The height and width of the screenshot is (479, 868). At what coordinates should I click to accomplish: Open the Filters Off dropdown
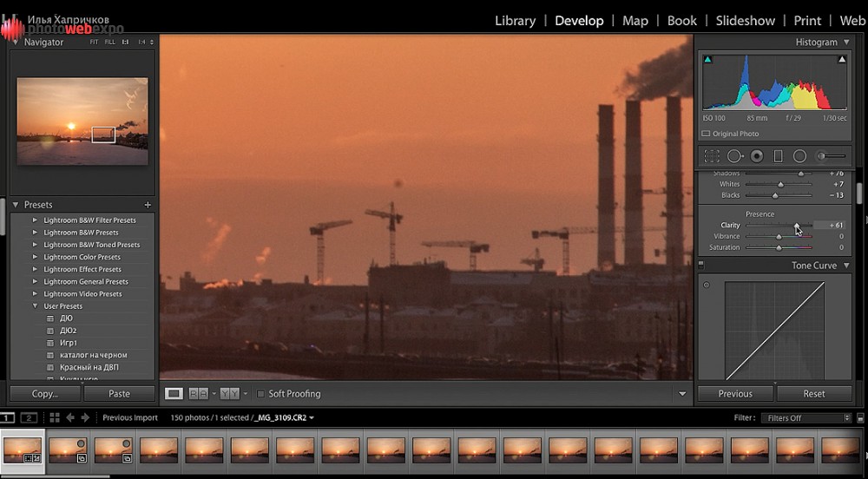tap(804, 417)
